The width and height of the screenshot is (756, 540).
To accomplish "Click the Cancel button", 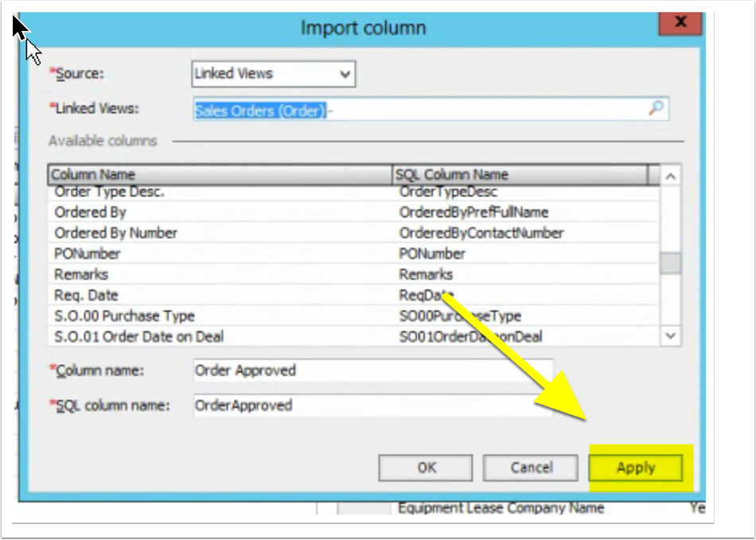I will (x=530, y=468).
